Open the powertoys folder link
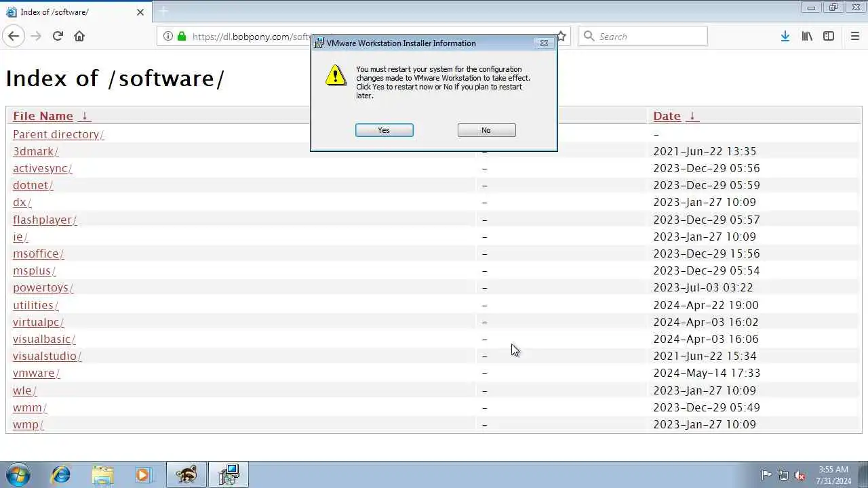Screen dimensions: 868x488 (43, 287)
